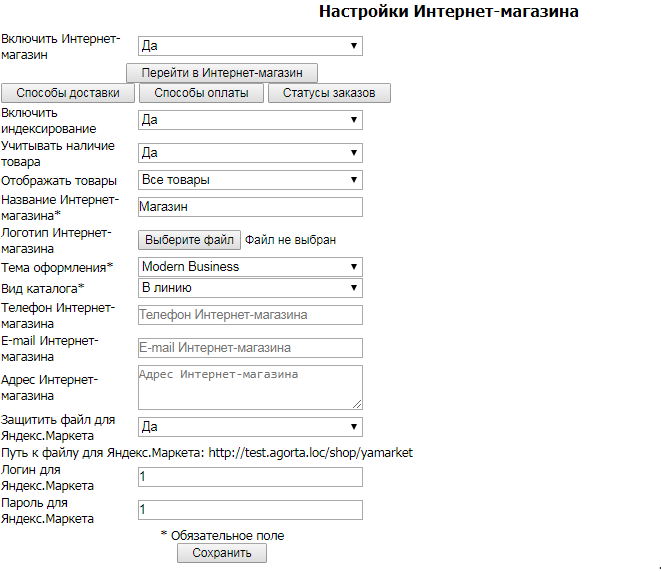Expand the 'Учитывать наличие товара' dropdown
The width and height of the screenshot is (661, 571).
click(x=250, y=153)
